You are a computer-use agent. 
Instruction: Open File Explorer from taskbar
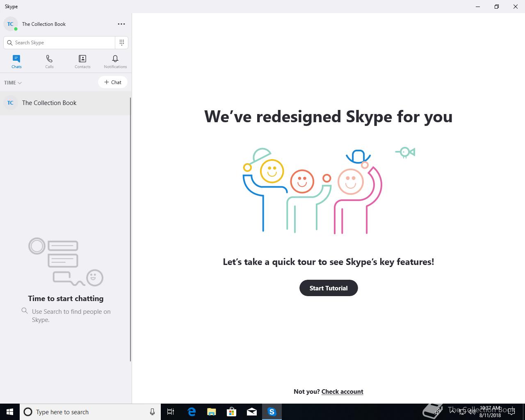[211, 412]
